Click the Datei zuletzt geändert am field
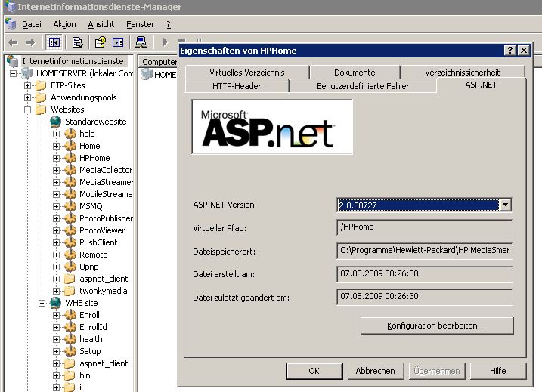Image resolution: width=542 pixels, height=392 pixels. 425,297
